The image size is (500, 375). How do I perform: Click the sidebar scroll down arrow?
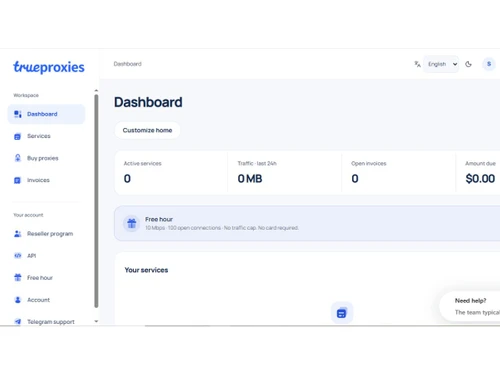(96, 321)
